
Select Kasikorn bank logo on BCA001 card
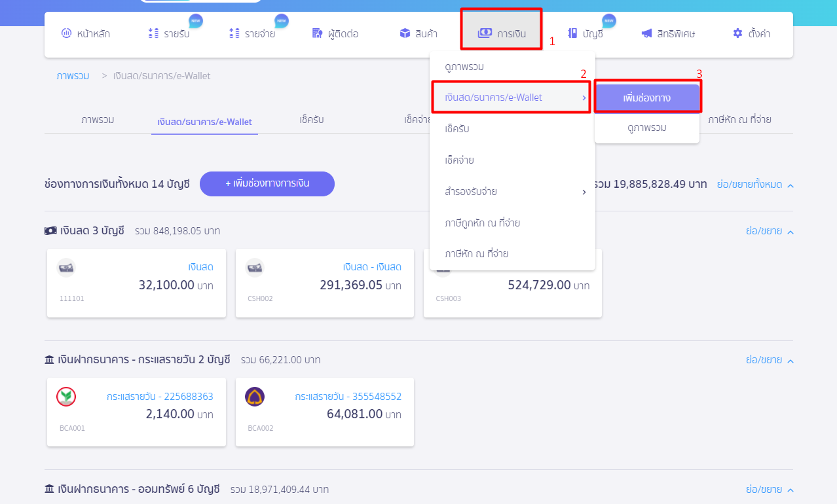tap(66, 397)
